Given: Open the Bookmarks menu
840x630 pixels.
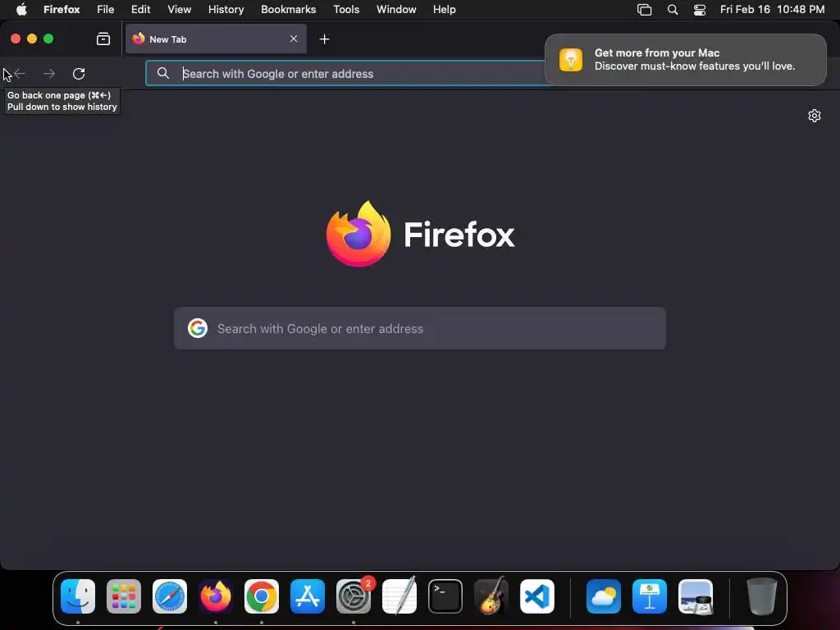Looking at the screenshot, I should pos(288,9).
